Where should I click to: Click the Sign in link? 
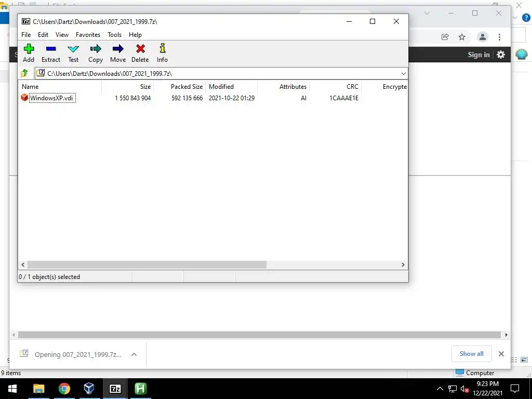point(478,55)
